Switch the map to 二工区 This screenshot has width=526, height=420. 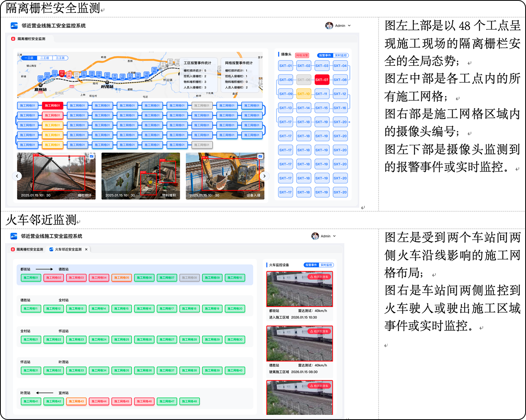tap(45, 58)
